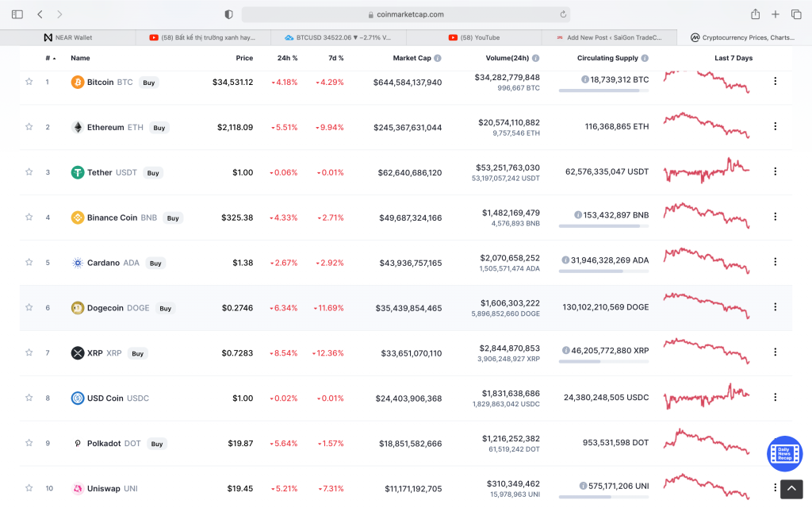Click the Daily News Recap badge
Screen dimensions: 812x508
(784, 452)
